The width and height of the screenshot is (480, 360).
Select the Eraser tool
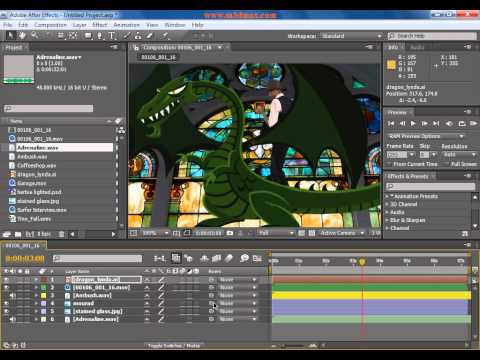150,35
